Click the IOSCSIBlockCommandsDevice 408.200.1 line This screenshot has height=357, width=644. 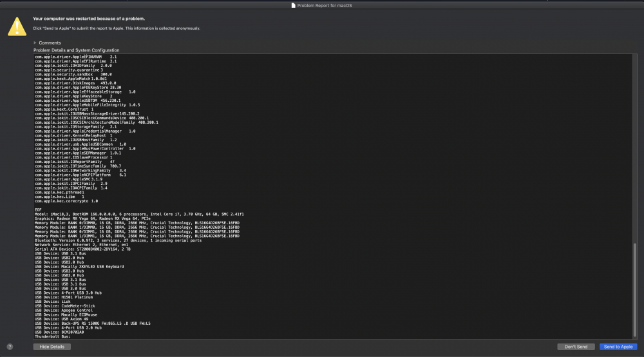(92, 119)
